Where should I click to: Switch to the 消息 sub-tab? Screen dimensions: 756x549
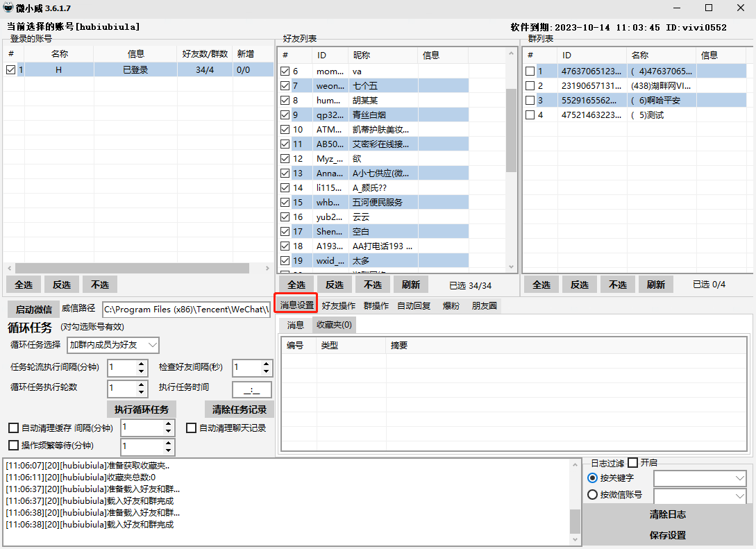click(296, 325)
